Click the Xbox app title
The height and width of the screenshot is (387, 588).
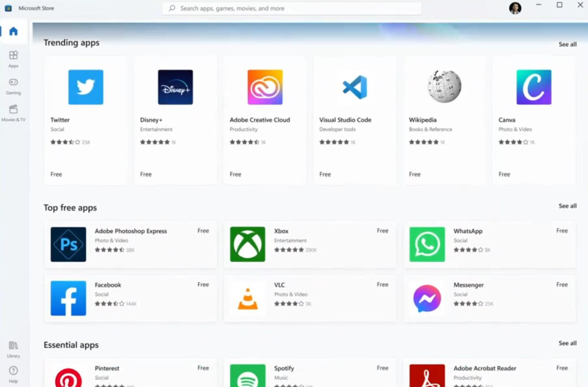pyautogui.click(x=281, y=231)
